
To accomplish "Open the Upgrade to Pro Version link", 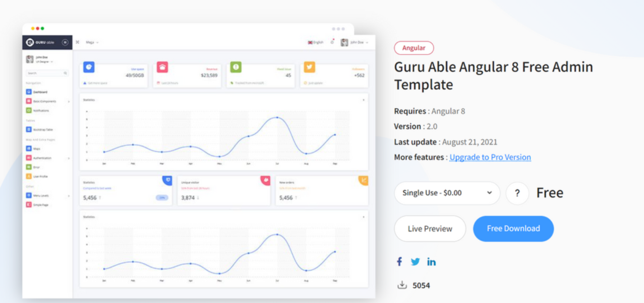I will point(490,157).
